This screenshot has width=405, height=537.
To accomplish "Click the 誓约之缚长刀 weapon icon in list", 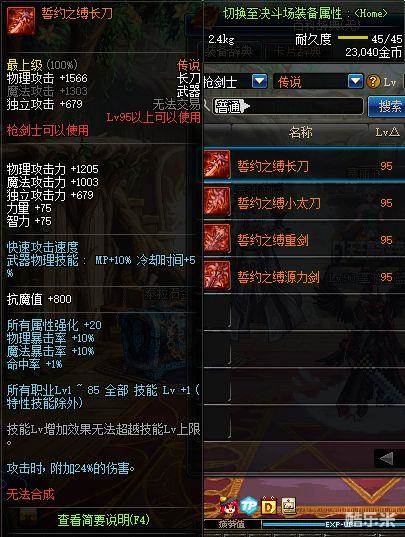I will pyautogui.click(x=217, y=165).
